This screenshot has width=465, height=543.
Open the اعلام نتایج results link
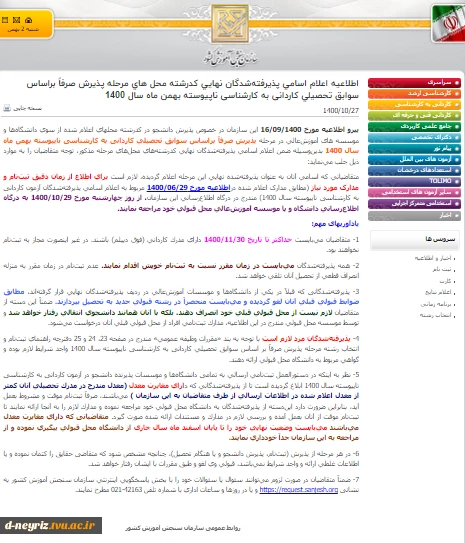click(438, 293)
